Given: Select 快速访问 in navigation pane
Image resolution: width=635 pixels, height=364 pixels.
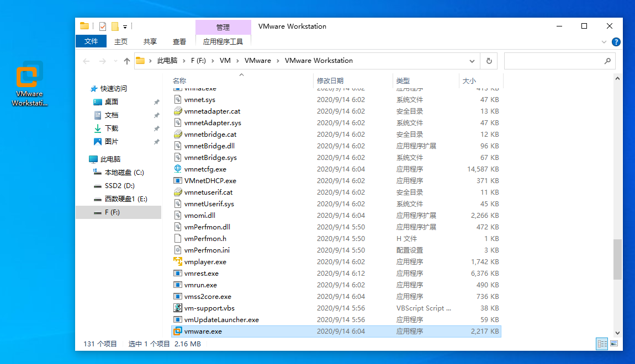Looking at the screenshot, I should click(x=113, y=89).
